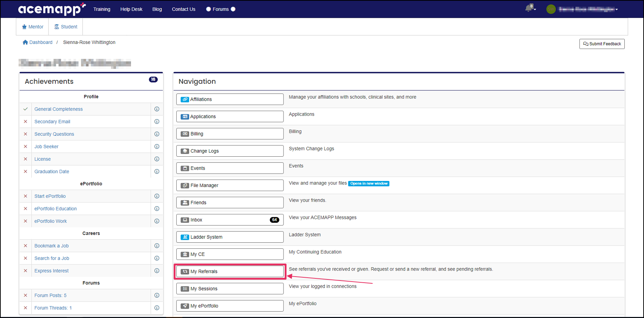
Task: Open the Affiliations navigation button
Action: click(x=230, y=99)
